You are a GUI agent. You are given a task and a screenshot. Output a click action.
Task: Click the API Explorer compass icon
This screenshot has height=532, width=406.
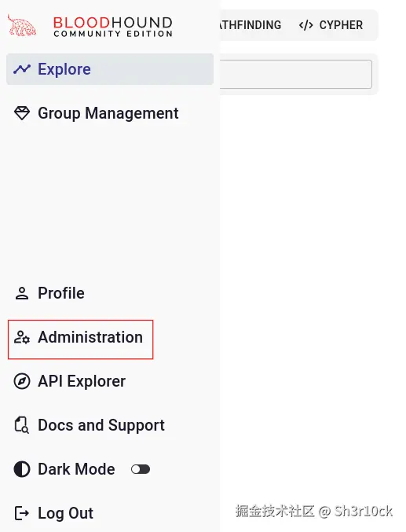click(22, 381)
